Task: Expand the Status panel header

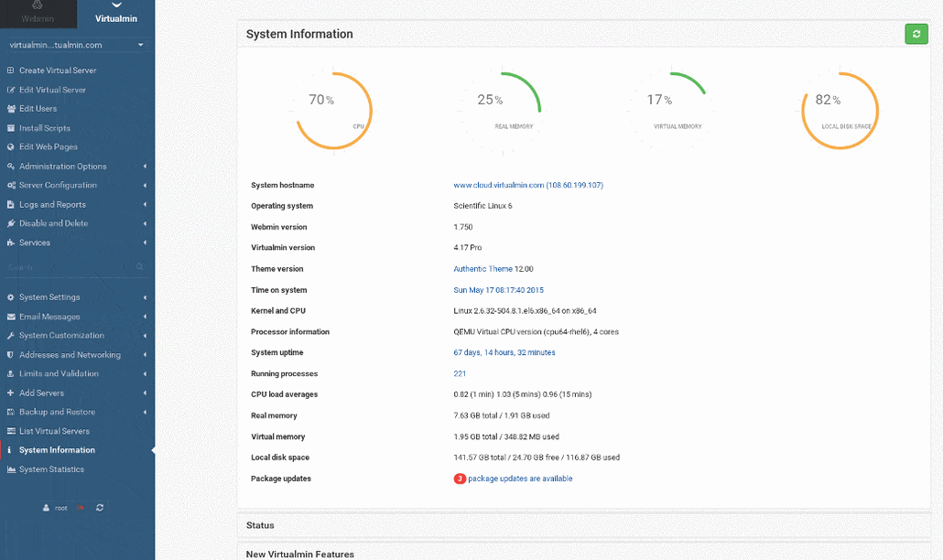Action: (x=583, y=525)
